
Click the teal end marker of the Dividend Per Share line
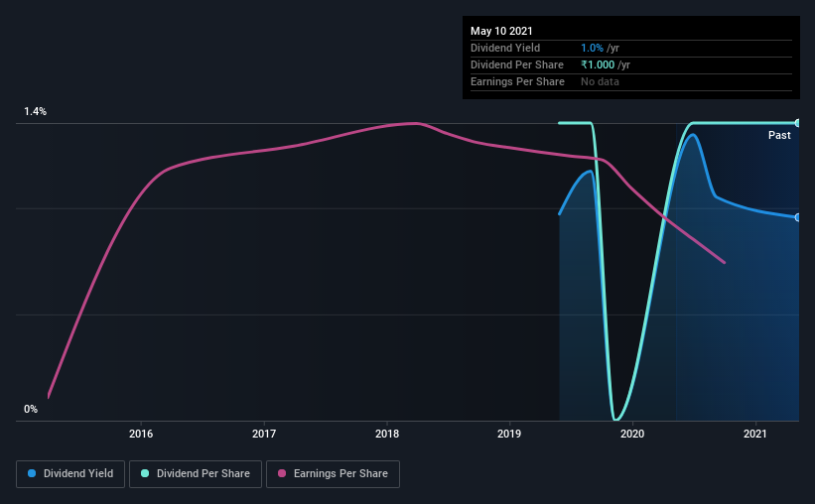tap(797, 123)
